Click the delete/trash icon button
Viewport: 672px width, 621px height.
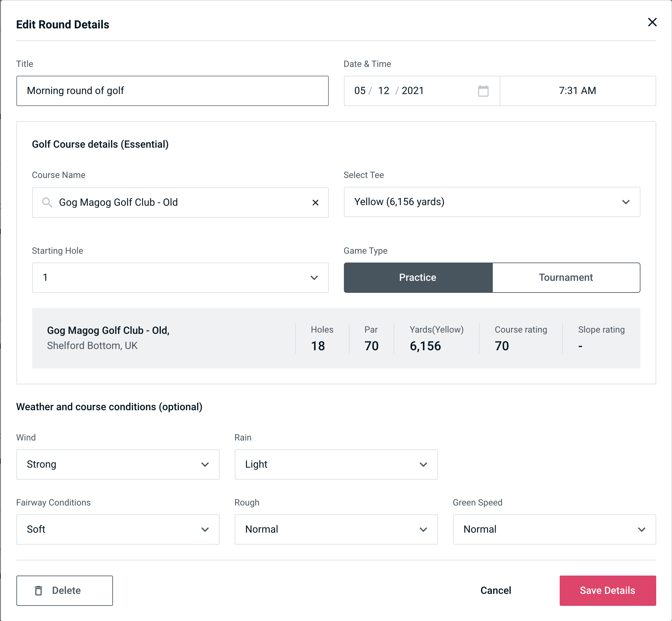coord(39,590)
